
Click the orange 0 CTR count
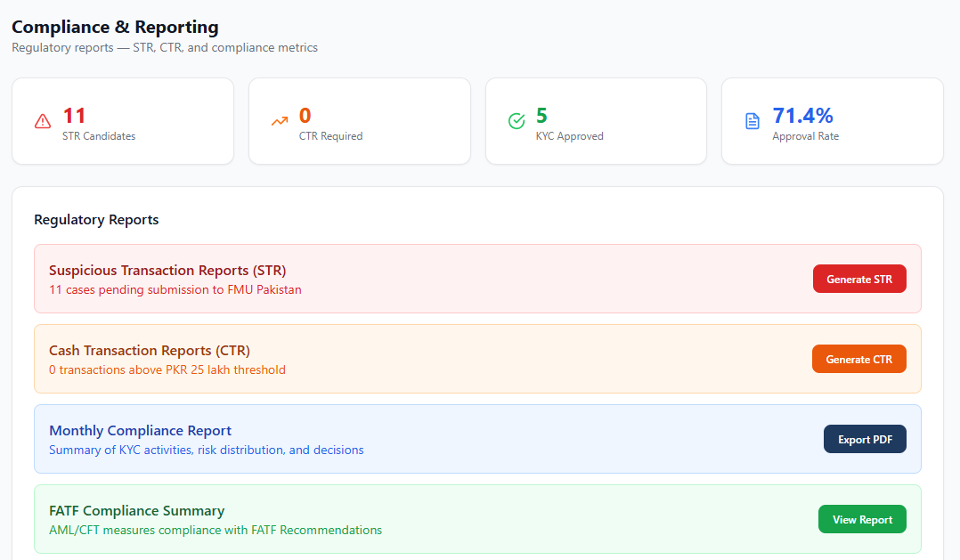[305, 115]
